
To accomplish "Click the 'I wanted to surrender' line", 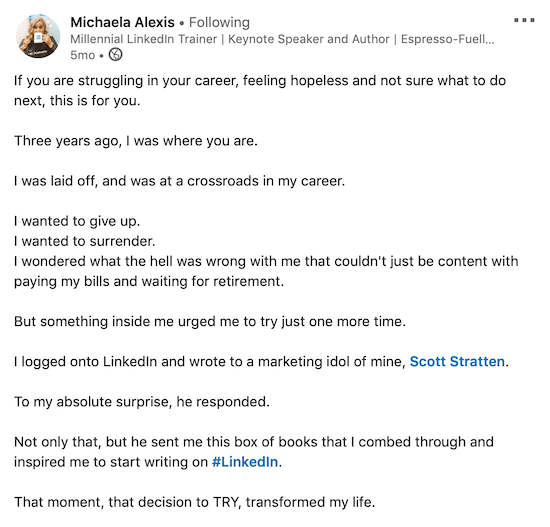I will pos(85,241).
